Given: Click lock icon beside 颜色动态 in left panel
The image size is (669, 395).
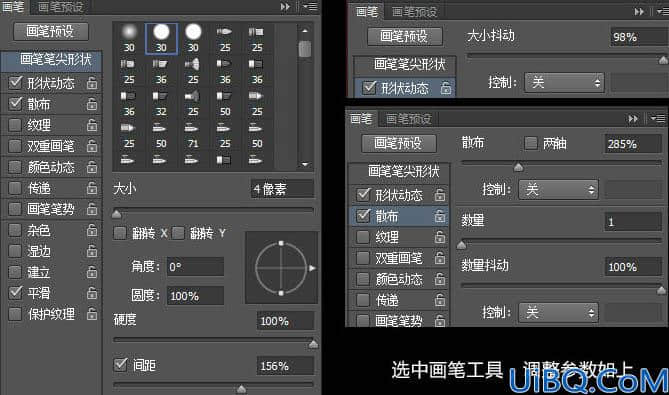Looking at the screenshot, I should click(x=92, y=167).
